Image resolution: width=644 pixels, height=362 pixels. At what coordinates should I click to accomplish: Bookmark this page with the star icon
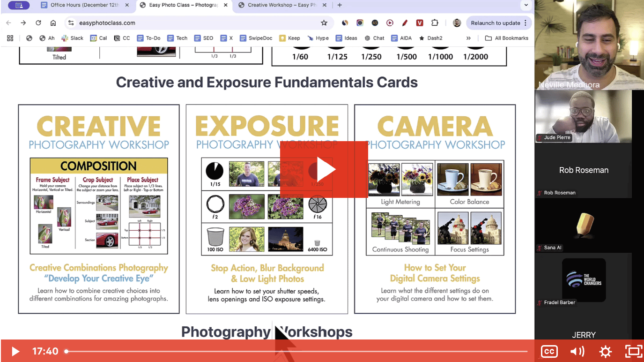point(324,23)
